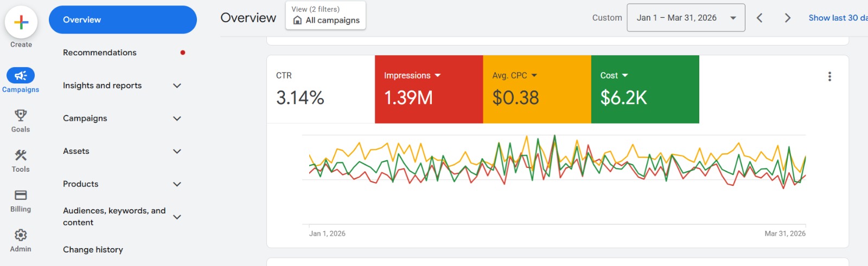Open Recommendations in the side menu
The image size is (868, 266).
pyautogui.click(x=100, y=53)
